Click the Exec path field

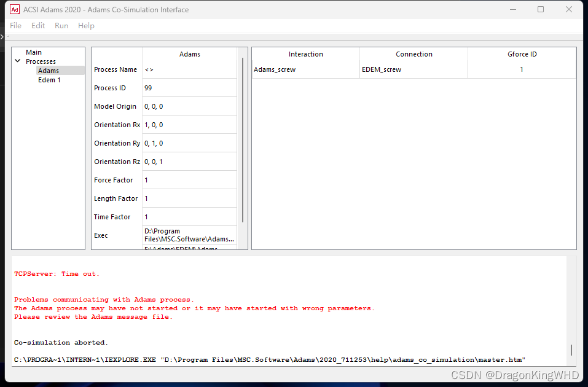point(189,235)
